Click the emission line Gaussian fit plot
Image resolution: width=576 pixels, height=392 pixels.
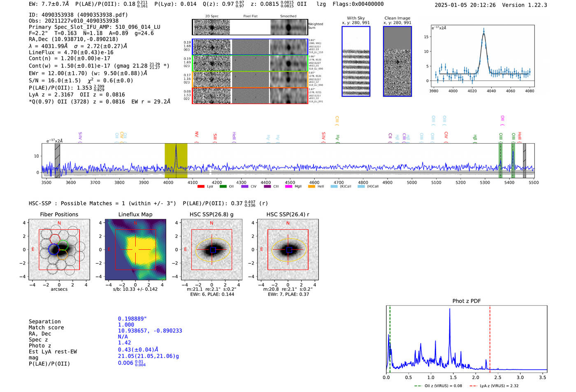click(482, 56)
